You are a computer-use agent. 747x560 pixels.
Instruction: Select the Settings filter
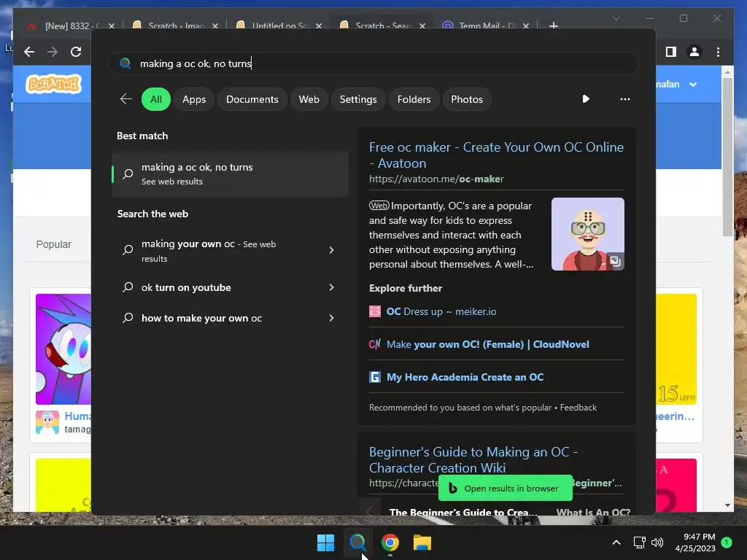coord(357,99)
